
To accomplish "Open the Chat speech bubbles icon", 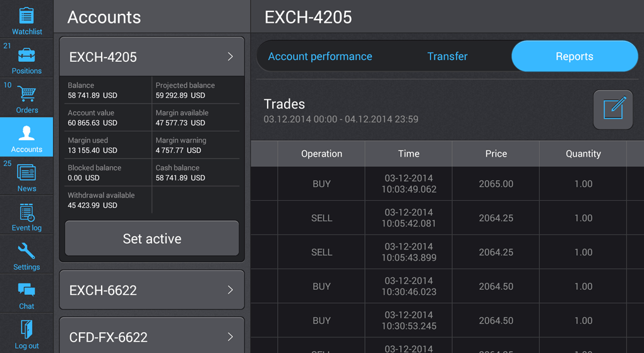I will pos(27,290).
